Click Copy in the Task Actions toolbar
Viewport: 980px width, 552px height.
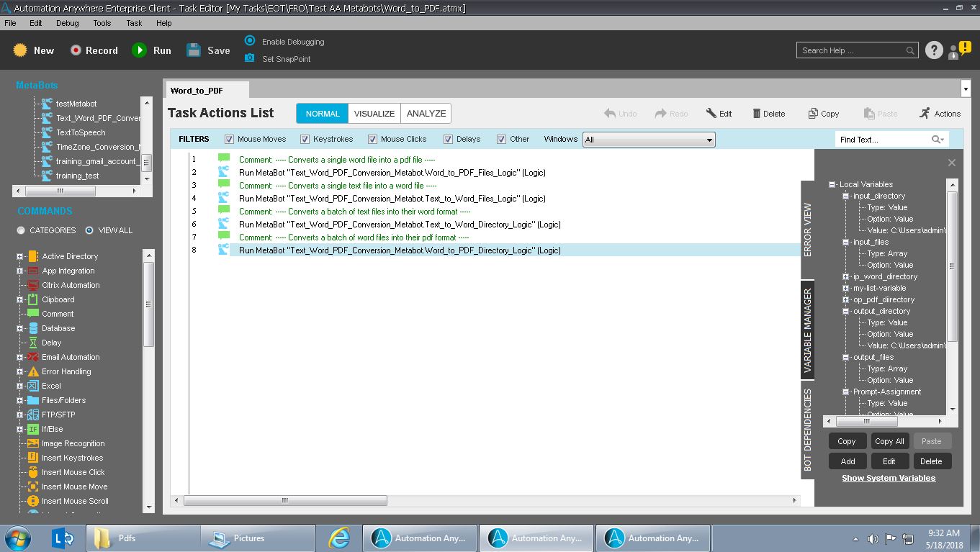point(823,114)
